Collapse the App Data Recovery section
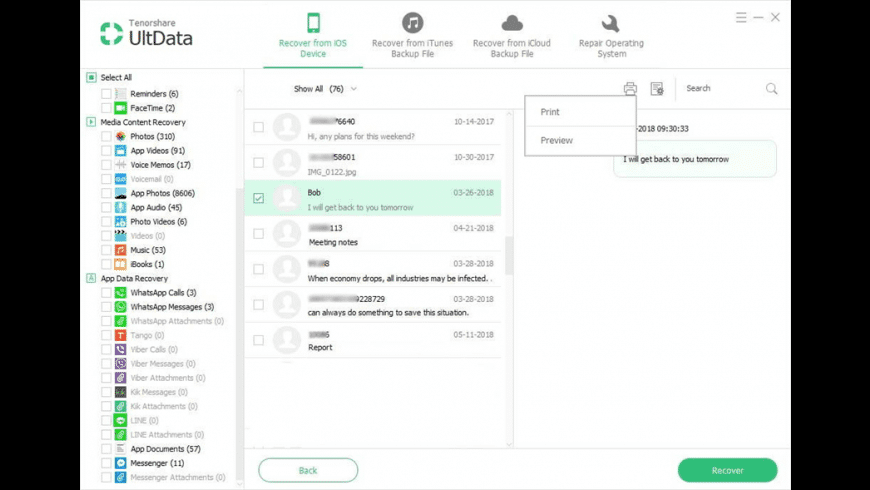The width and height of the screenshot is (870, 490). pyautogui.click(x=92, y=279)
